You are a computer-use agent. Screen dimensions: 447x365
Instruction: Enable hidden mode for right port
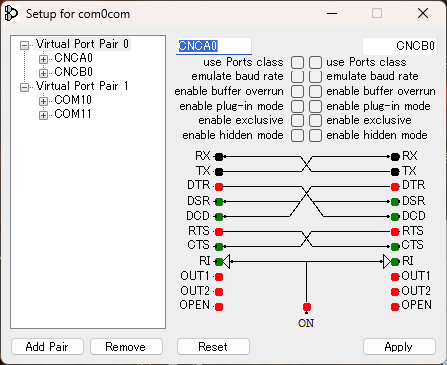(x=315, y=135)
